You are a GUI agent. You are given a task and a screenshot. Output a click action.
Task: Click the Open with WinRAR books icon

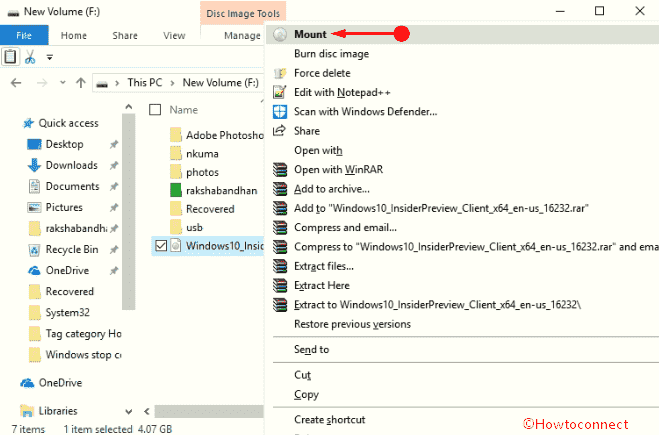pyautogui.click(x=280, y=169)
